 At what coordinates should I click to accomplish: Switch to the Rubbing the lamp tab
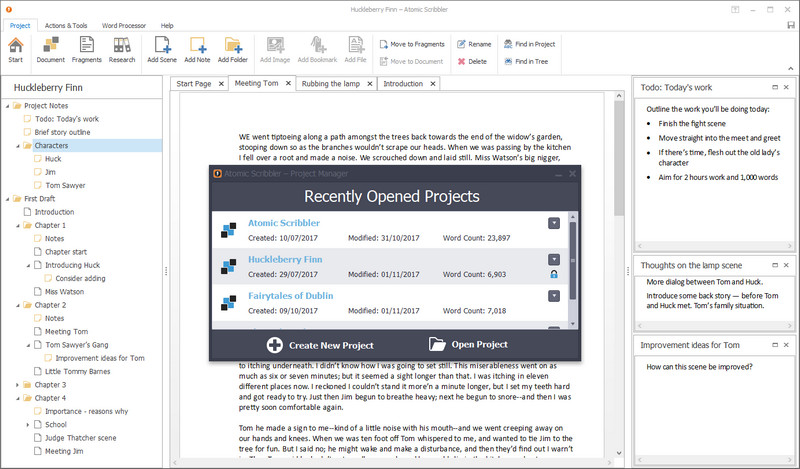331,84
